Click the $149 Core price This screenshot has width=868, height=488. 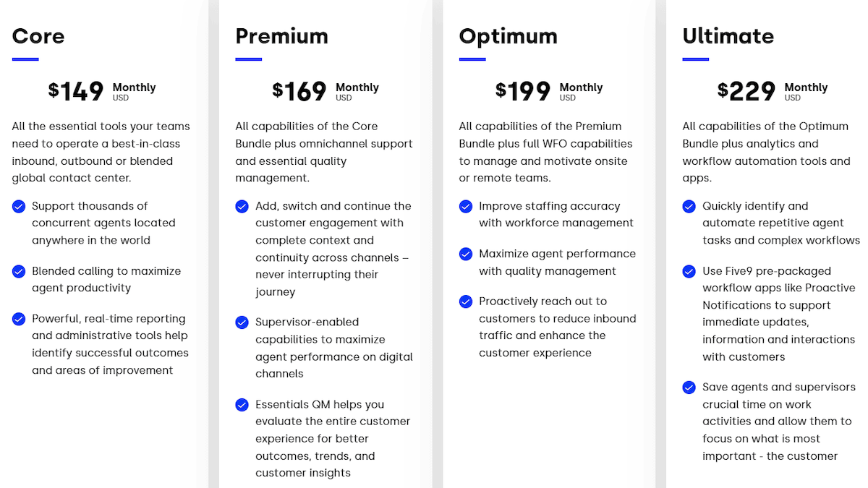tap(77, 92)
